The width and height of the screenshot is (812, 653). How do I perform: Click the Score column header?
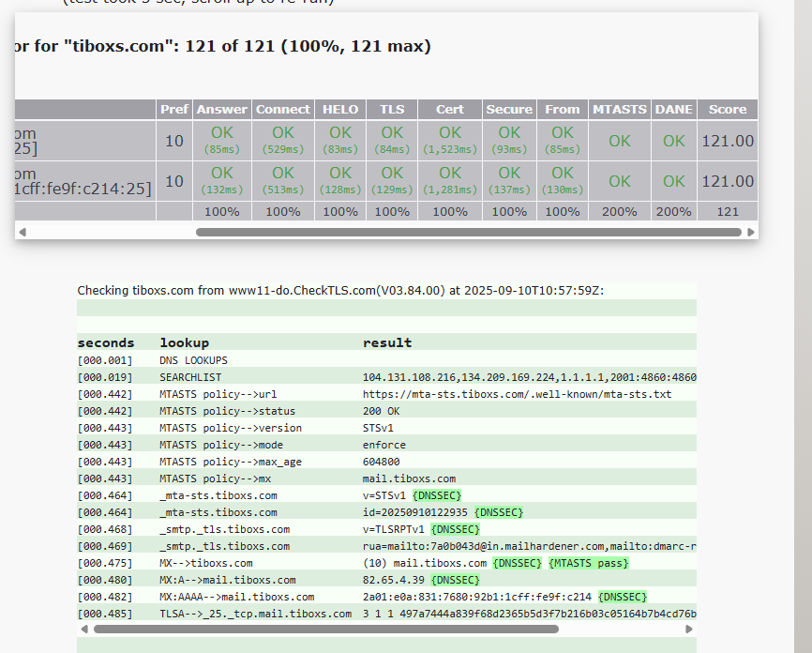pos(728,110)
